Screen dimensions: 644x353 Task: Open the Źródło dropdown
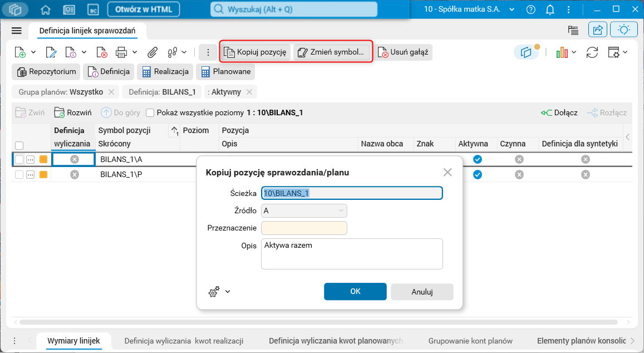(304, 210)
